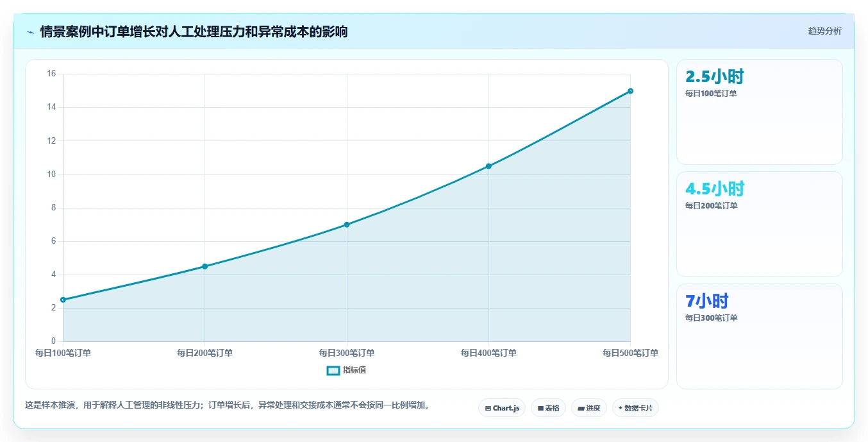This screenshot has width=868, height=442.
Task: Click the data point at 每日100笔订单
Action: coord(63,300)
